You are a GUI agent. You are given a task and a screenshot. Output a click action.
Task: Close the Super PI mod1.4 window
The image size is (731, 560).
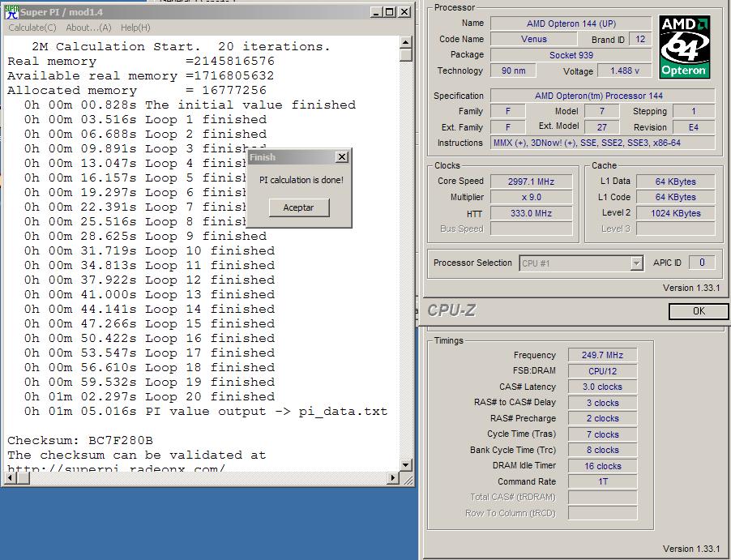pyautogui.click(x=404, y=12)
